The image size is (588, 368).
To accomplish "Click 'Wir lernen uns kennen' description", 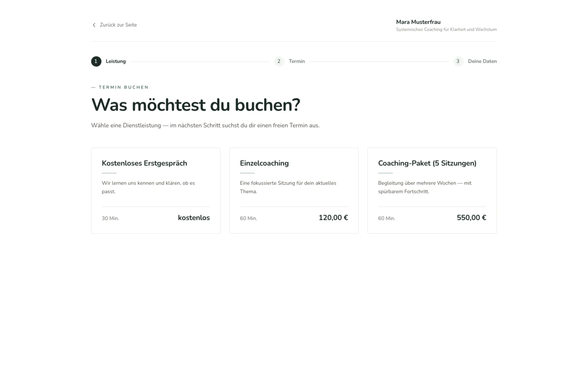I will (x=148, y=187).
